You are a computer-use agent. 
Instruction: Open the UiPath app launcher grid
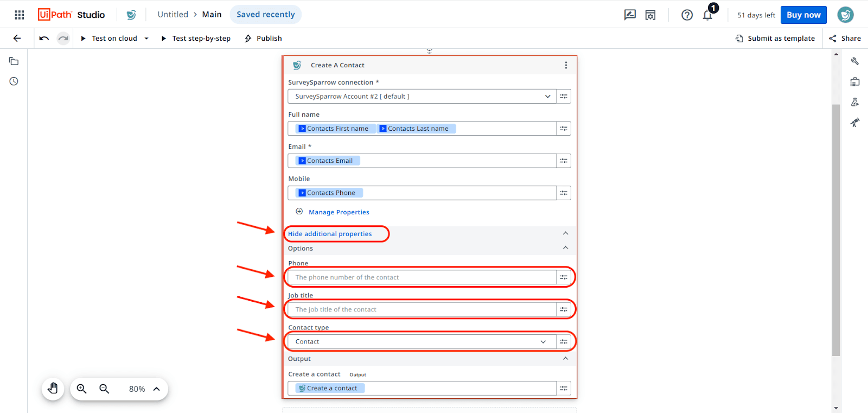[20, 15]
